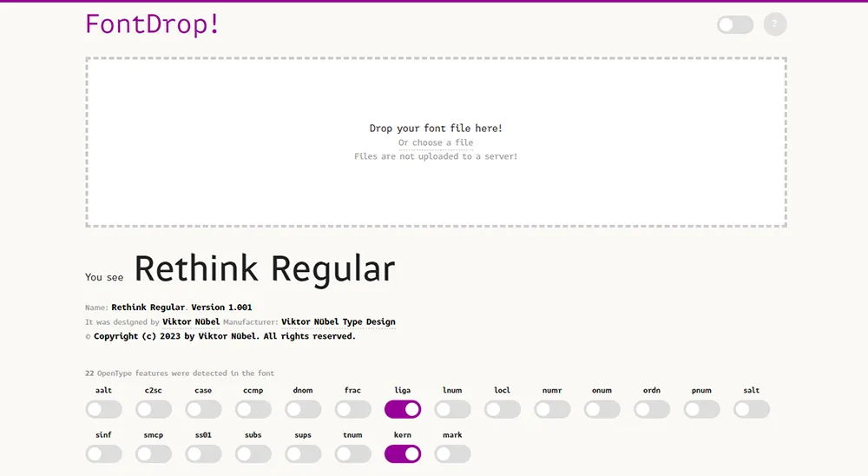
Task: Enable the ccmp feature toggle
Action: point(253,409)
